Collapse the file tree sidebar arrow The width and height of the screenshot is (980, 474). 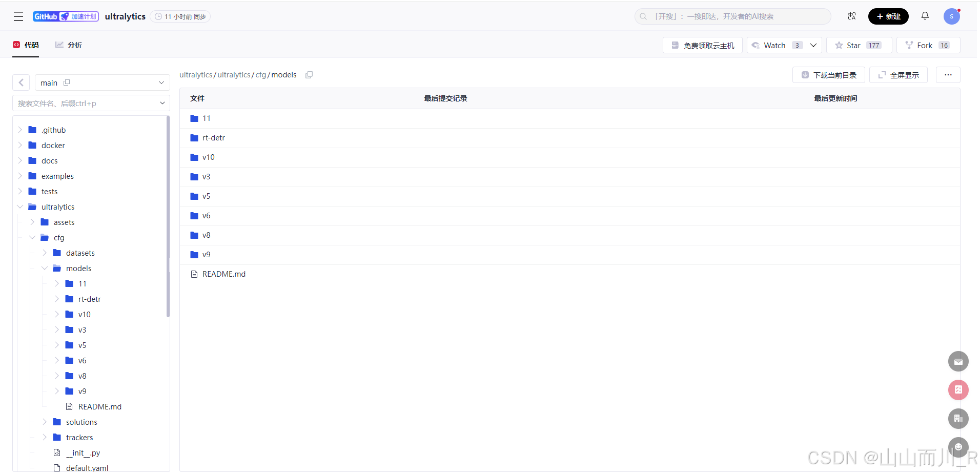coord(21,83)
